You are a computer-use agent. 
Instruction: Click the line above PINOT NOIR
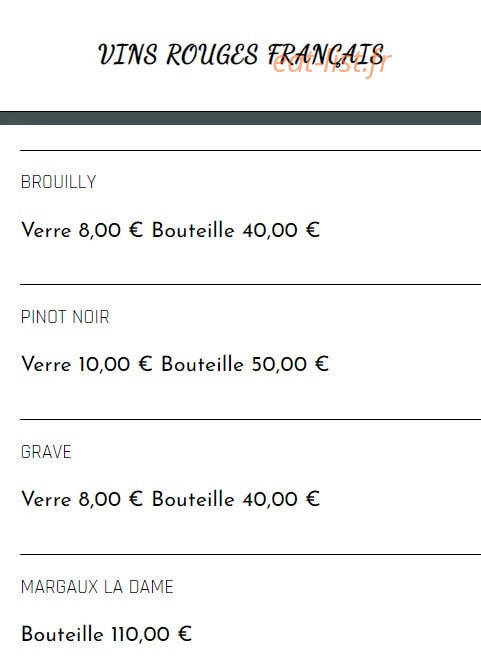pos(250,285)
